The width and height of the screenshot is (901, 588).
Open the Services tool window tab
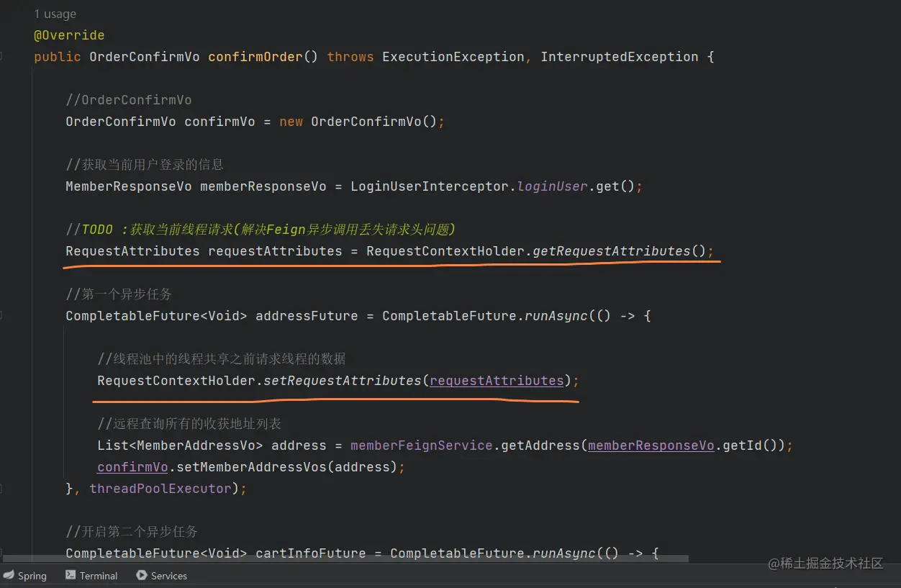[162, 576]
